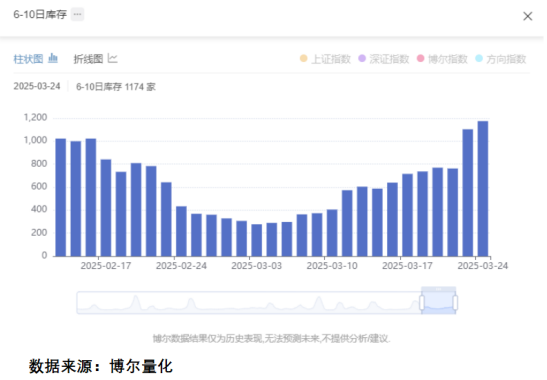Image resolution: width=547 pixels, height=380 pixels.
Task: Click the 2025-03-24 date above the chart
Action: pyautogui.click(x=37, y=86)
